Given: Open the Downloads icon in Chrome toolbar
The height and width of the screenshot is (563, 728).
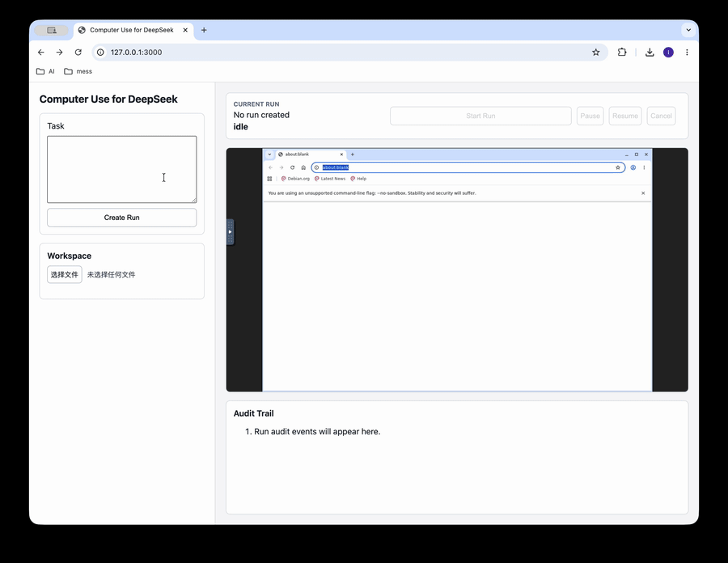Looking at the screenshot, I should [x=650, y=53].
